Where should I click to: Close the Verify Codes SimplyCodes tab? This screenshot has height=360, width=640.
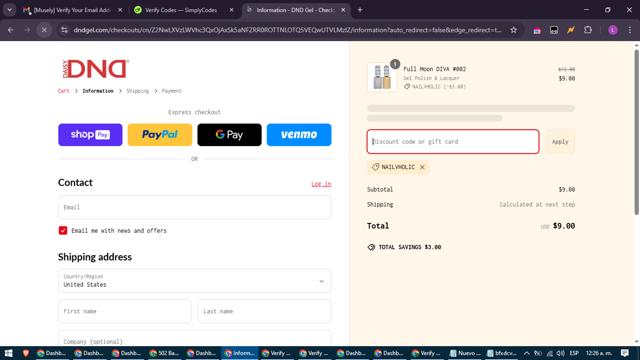click(231, 10)
